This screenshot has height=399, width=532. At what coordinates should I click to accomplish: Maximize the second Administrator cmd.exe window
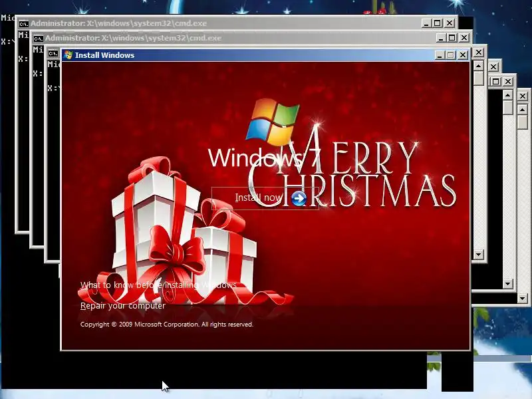[452, 38]
